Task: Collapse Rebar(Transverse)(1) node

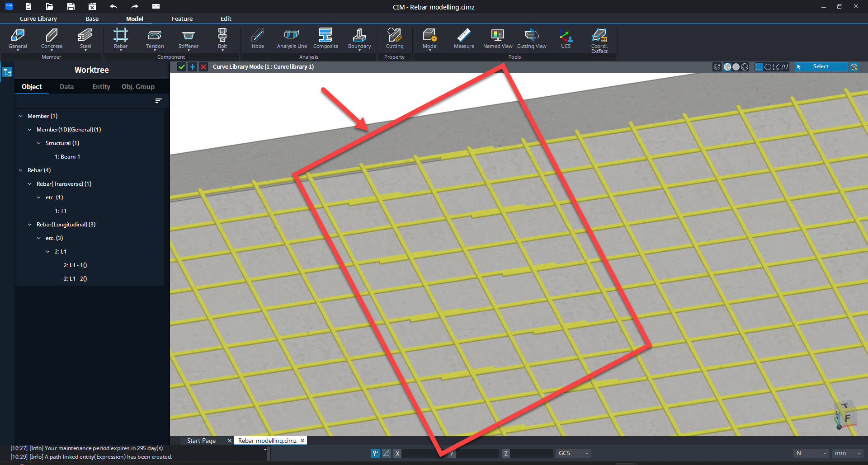Action: 30,184
